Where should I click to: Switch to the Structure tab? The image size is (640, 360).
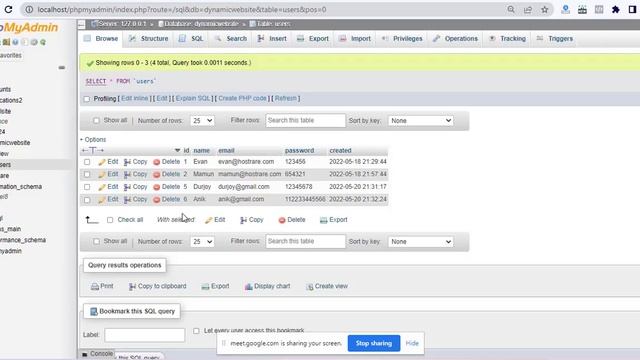tap(149, 38)
